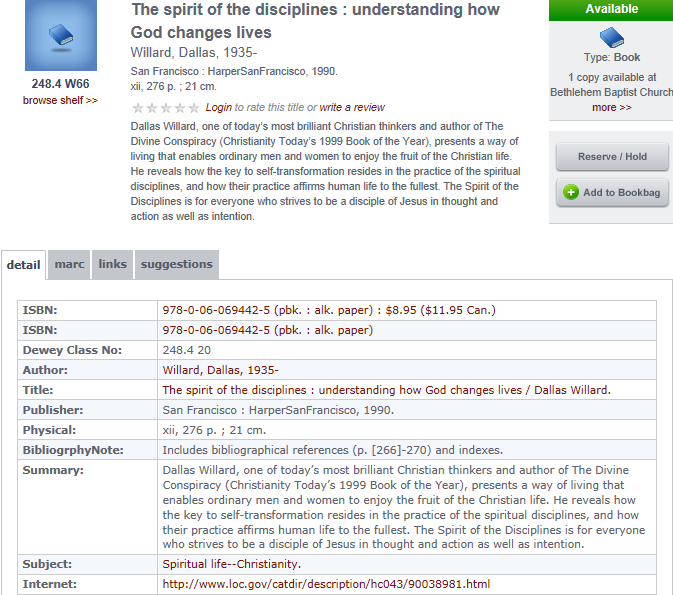Click the Spiritual life--Christianity subject link
The height and width of the screenshot is (595, 673).
click(x=231, y=564)
